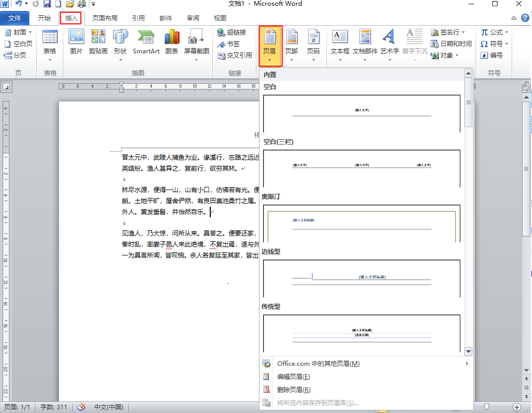Click the Clip Art (剪贴画) icon
The width and height of the screenshot is (532, 413).
(x=98, y=41)
